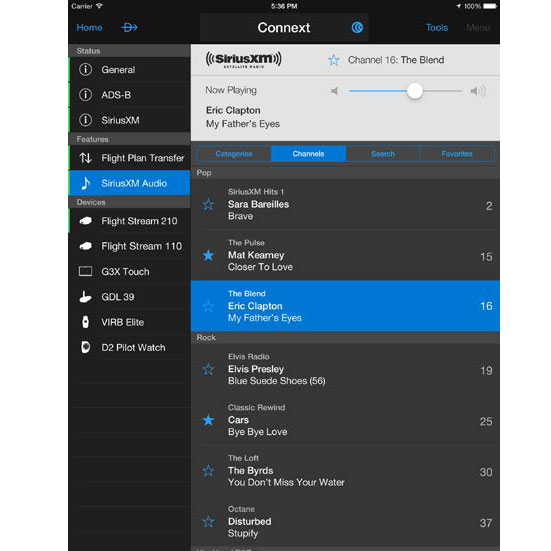Toggle favorite star for SiriusXM Hits 1

pos(208,204)
